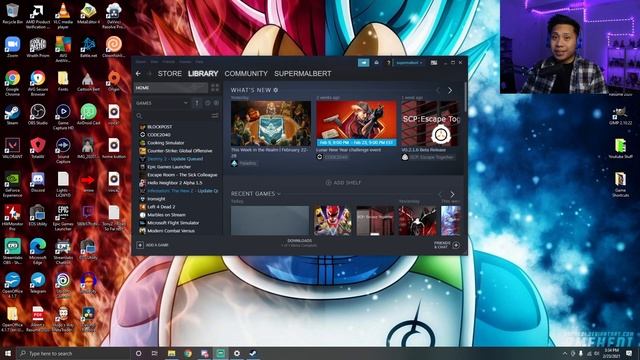Open Steam notifications envelope icon

click(376, 62)
